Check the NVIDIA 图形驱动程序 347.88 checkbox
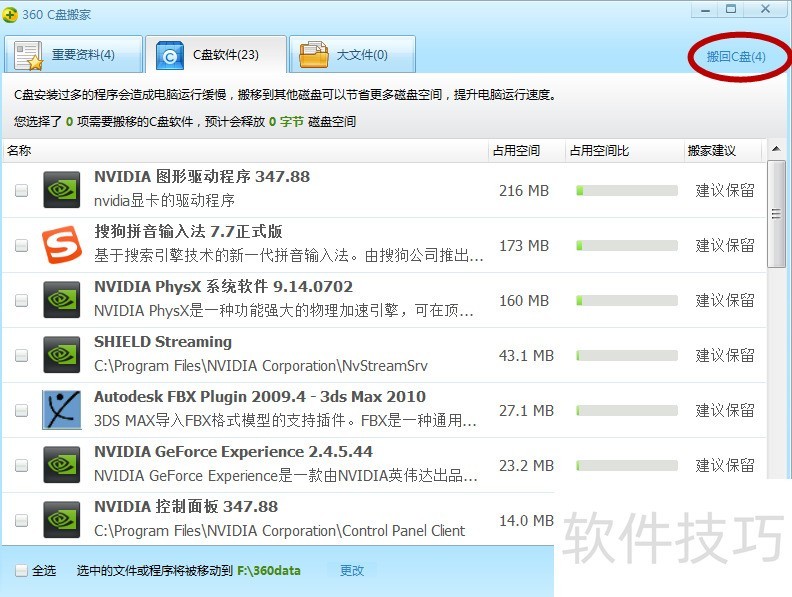Viewport: 792px width, 597px height. (x=21, y=190)
